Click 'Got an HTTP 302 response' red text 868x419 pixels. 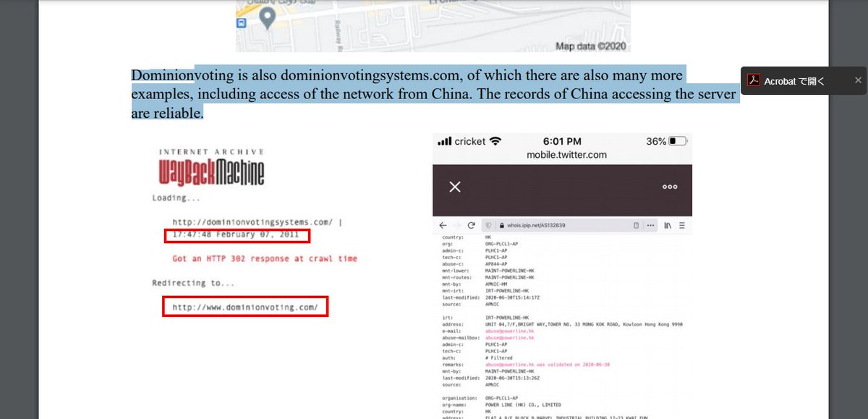[265, 258]
